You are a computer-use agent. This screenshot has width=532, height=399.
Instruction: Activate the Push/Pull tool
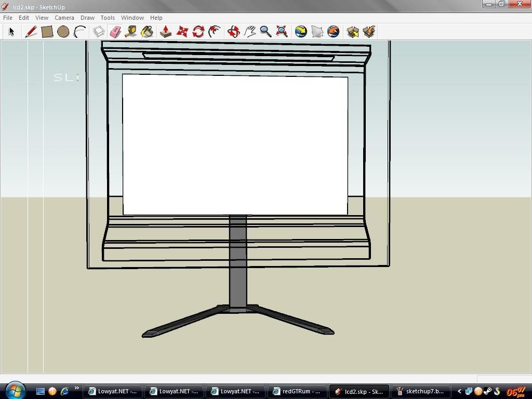[166, 32]
